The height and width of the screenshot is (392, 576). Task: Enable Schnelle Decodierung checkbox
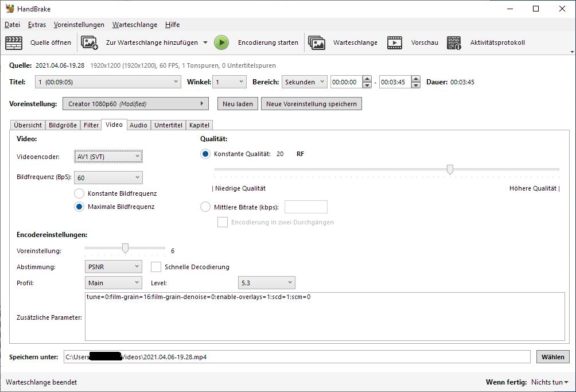click(156, 267)
